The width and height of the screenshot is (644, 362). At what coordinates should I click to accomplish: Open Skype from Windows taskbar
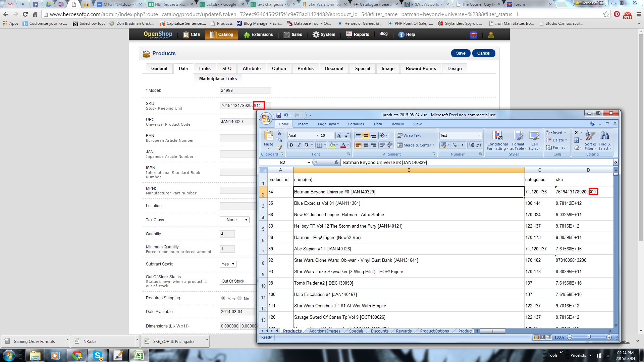[x=98, y=355]
